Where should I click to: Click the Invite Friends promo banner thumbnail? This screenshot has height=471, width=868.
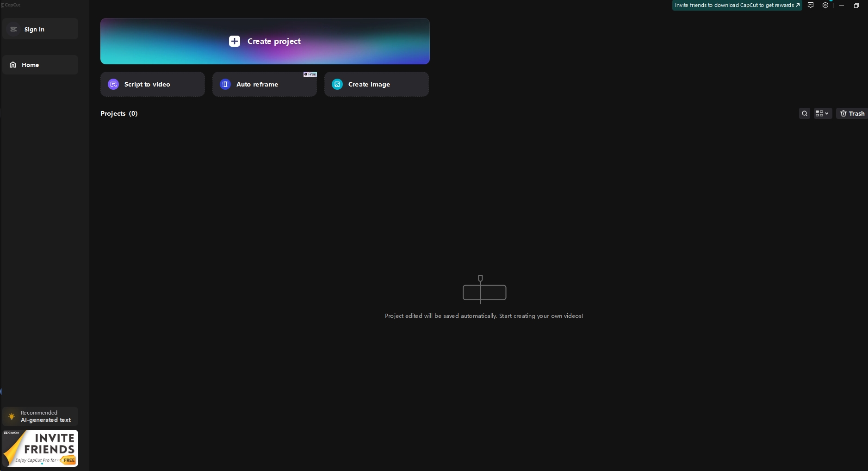(40, 448)
